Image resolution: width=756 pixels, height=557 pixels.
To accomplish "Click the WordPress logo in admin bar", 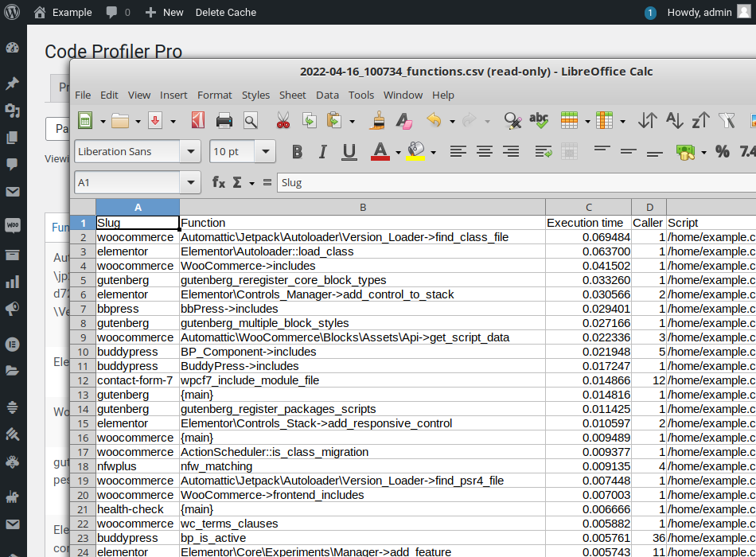I will click(x=12, y=12).
